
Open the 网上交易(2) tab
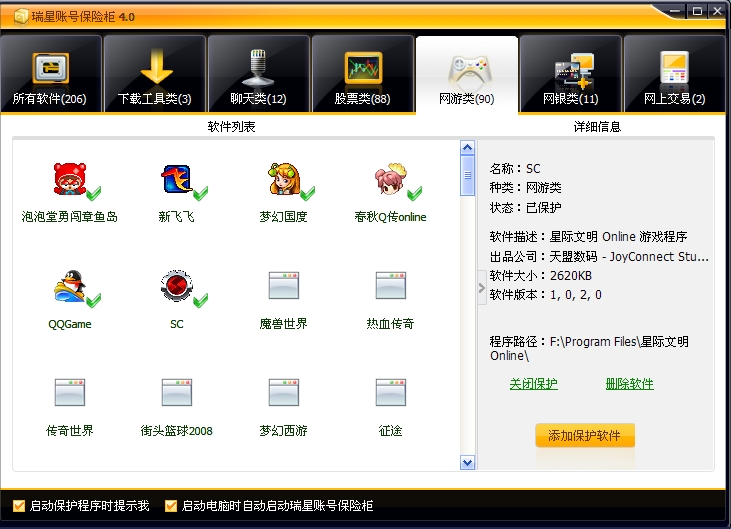pos(675,75)
